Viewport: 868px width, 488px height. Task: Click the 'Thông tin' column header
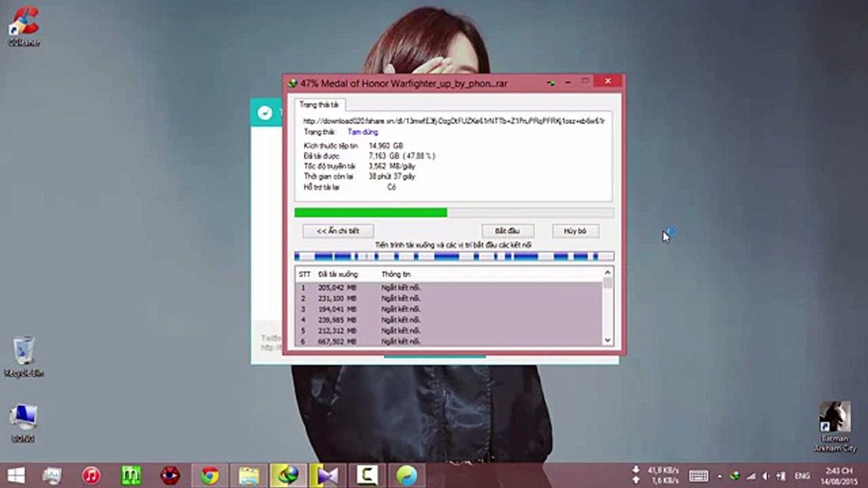pos(396,274)
